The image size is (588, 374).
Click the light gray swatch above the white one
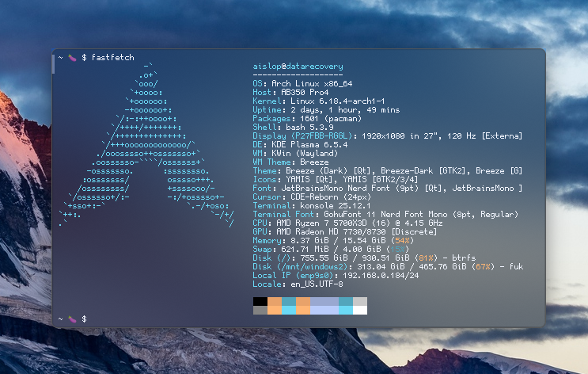pyautogui.click(x=360, y=301)
